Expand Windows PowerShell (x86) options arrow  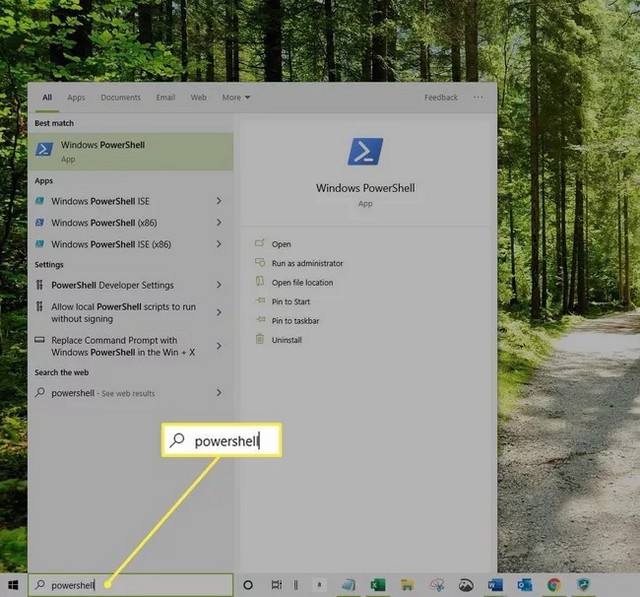coord(219,223)
